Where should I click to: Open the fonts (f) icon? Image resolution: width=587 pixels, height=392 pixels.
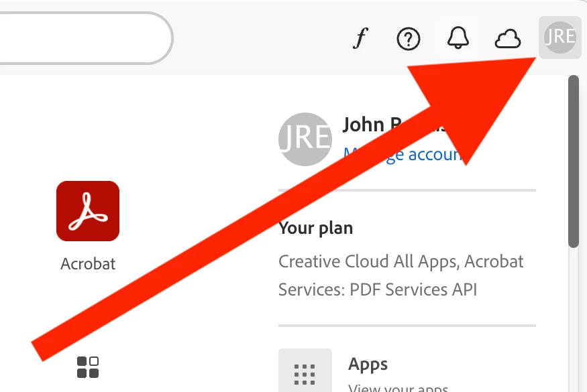coord(360,38)
